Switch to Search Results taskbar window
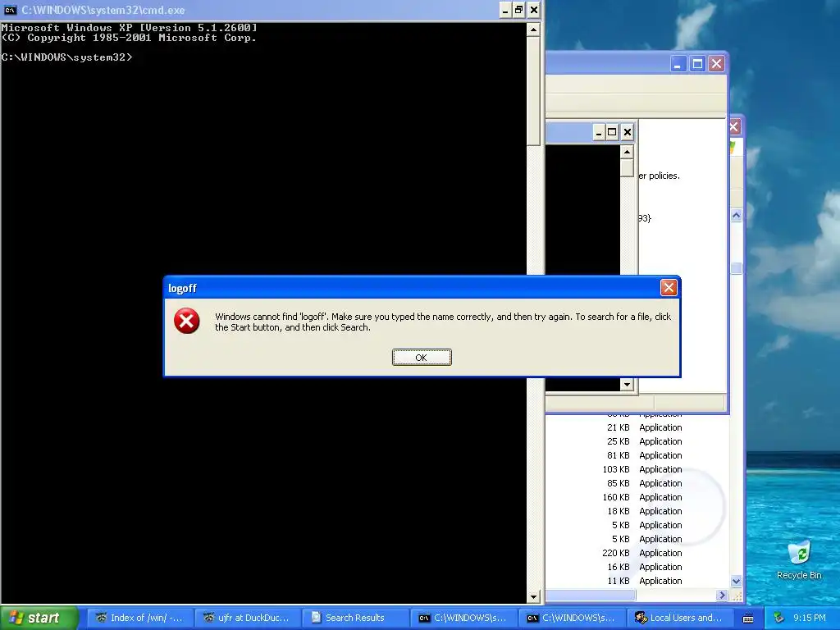The width and height of the screenshot is (840, 630). tap(354, 618)
